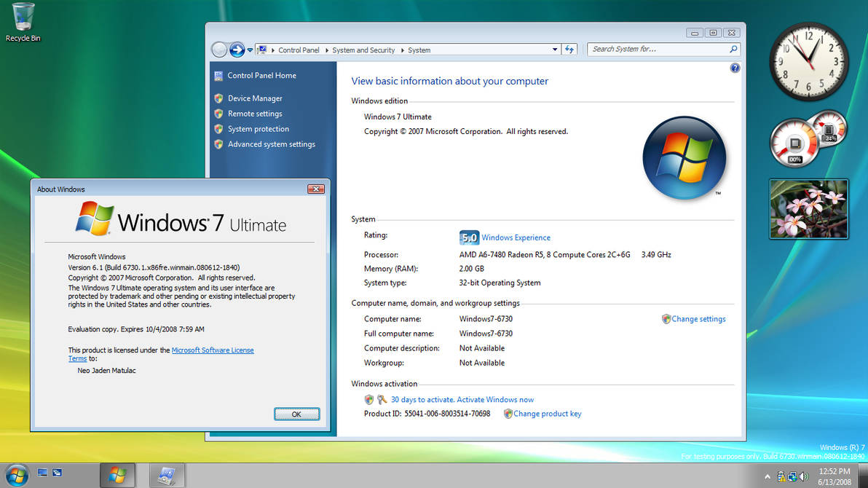Maximize the System window
This screenshot has width=868, height=488.
(x=713, y=33)
